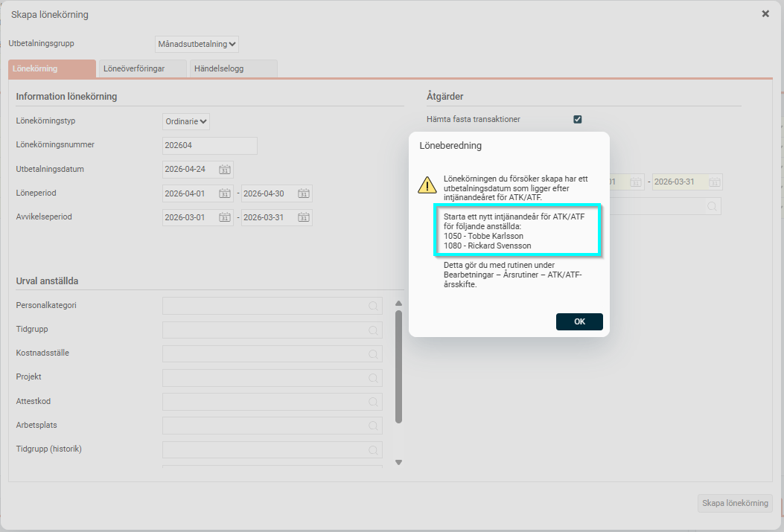Open calendar for Avvikelseperiod end date

click(303, 217)
